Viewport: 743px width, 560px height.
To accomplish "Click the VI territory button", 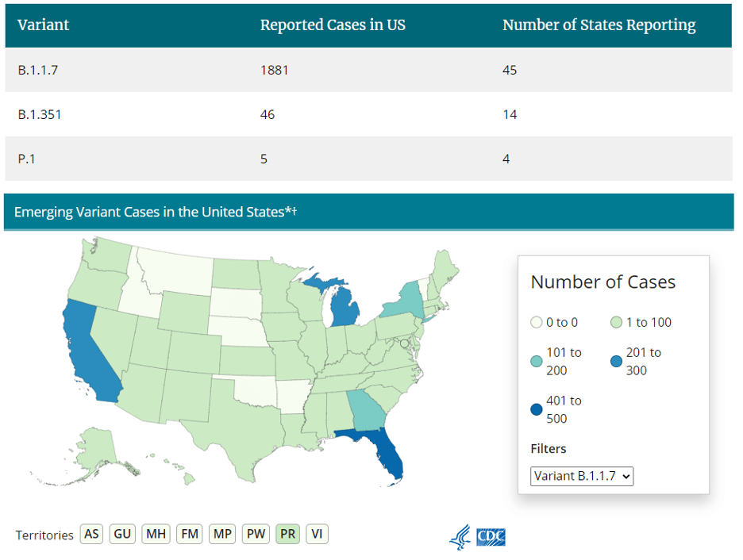I will pos(317,534).
